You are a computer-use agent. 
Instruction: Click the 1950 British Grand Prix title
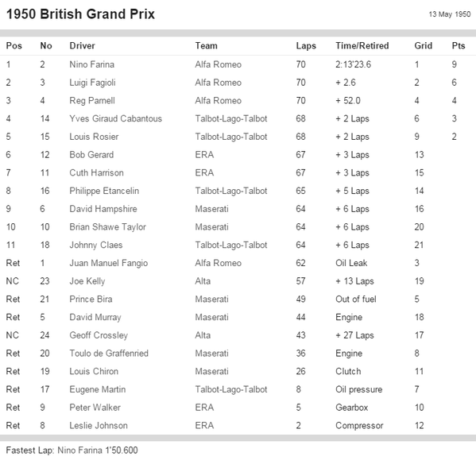(x=80, y=14)
